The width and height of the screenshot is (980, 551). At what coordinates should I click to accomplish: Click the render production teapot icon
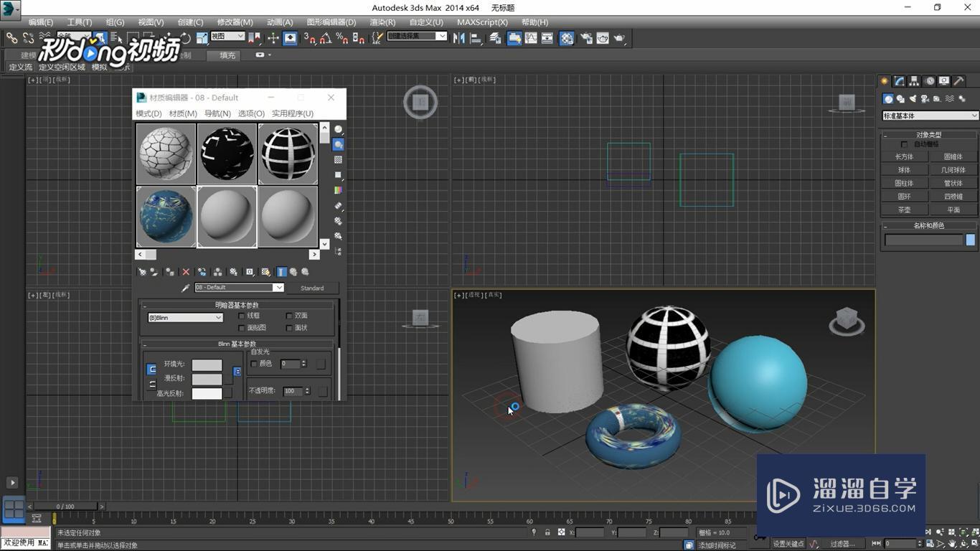(619, 38)
